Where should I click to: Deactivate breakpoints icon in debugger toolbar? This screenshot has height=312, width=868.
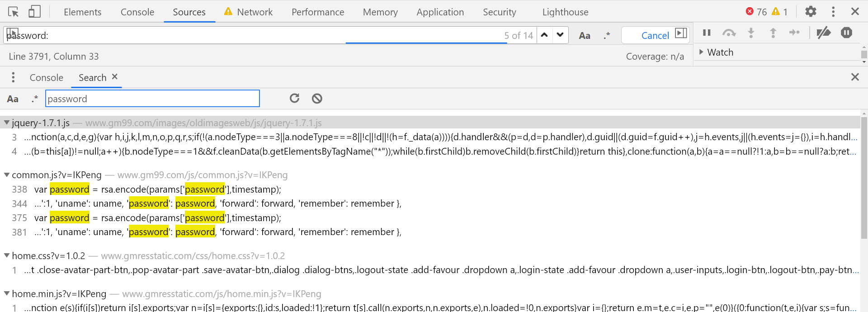823,33
